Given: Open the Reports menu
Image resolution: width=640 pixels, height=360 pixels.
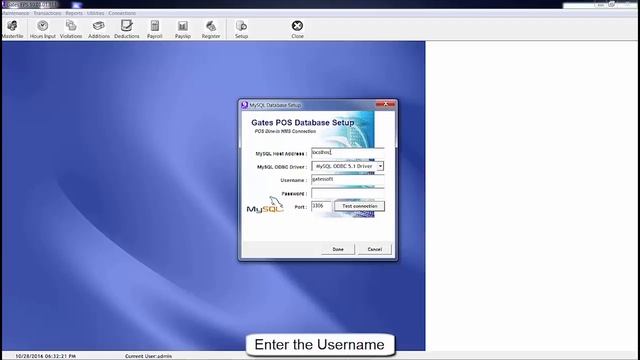Looking at the screenshot, I should point(74,13).
